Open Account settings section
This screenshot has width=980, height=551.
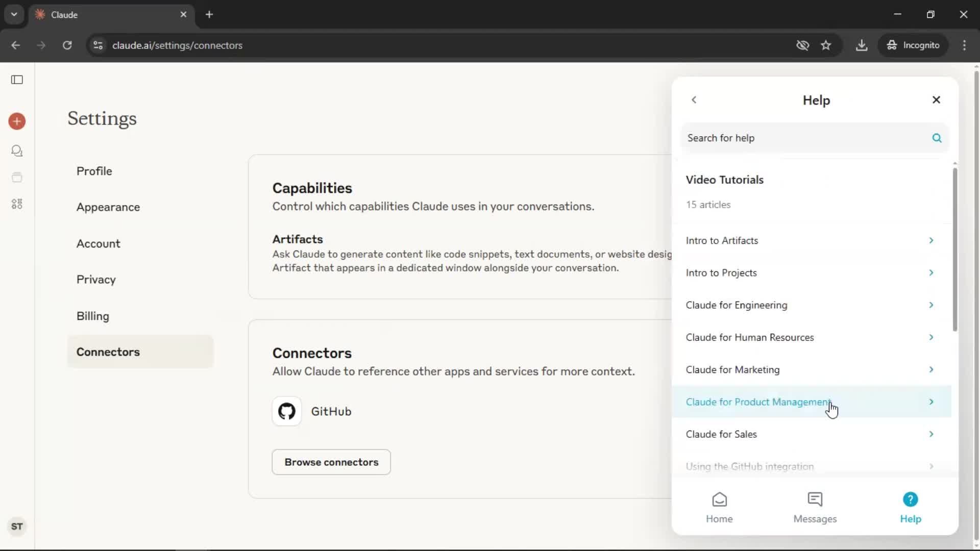(x=140, y=243)
